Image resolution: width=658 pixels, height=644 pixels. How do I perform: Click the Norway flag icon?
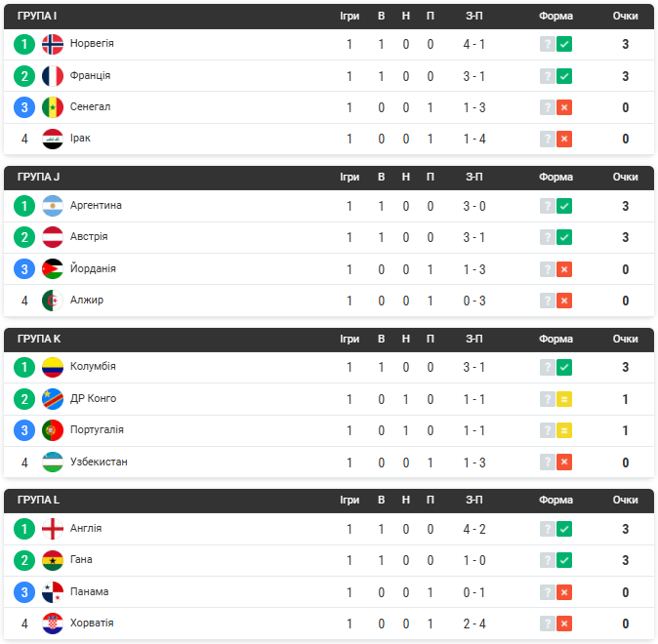pos(53,44)
